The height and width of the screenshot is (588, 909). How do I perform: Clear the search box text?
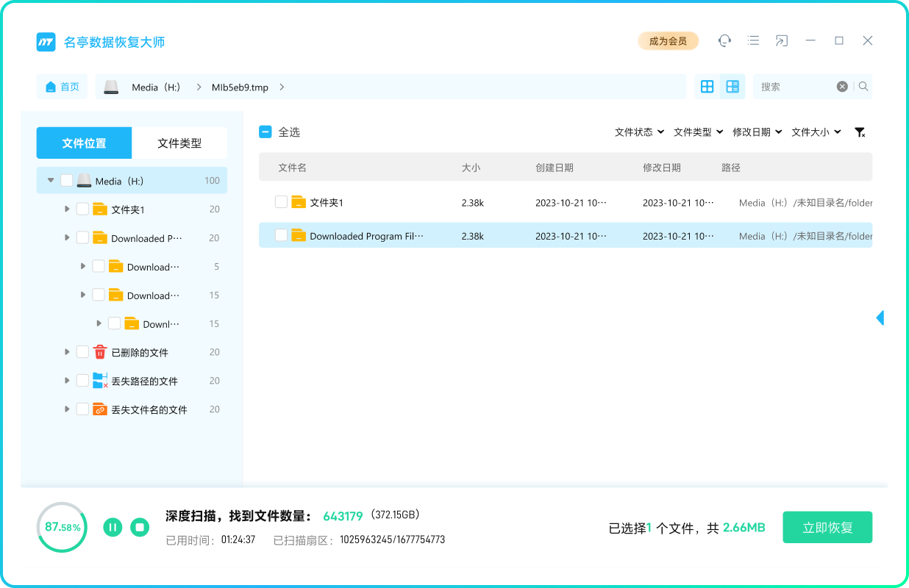pos(842,87)
